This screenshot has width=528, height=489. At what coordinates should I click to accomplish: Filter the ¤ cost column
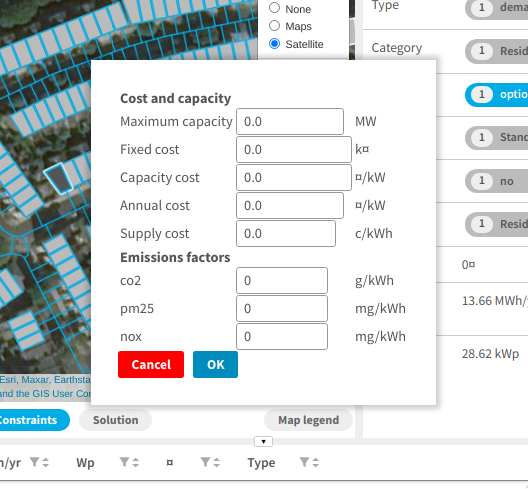pyautogui.click(x=205, y=462)
